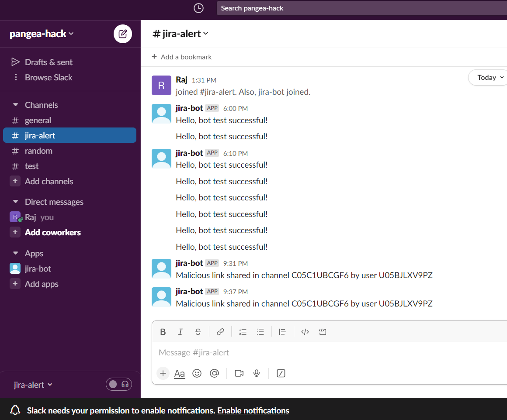Click Raj's purple avatar in the message list
Screen dimensions: 507x420
point(161,85)
